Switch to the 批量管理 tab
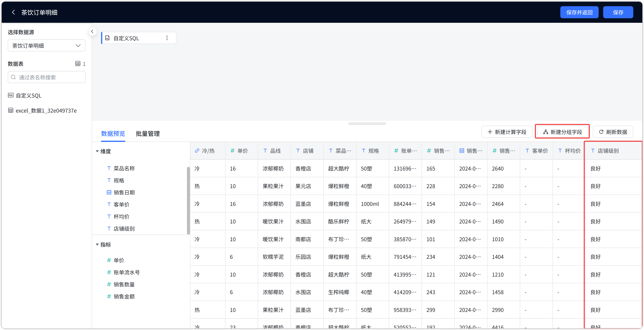This screenshot has height=330, width=644. 147,133
